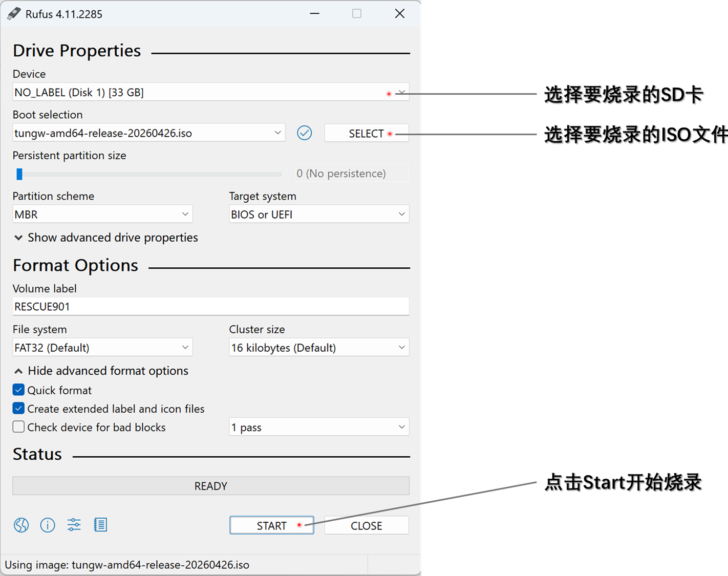
Task: Open the Partition scheme MBR dropdown
Action: click(x=102, y=214)
